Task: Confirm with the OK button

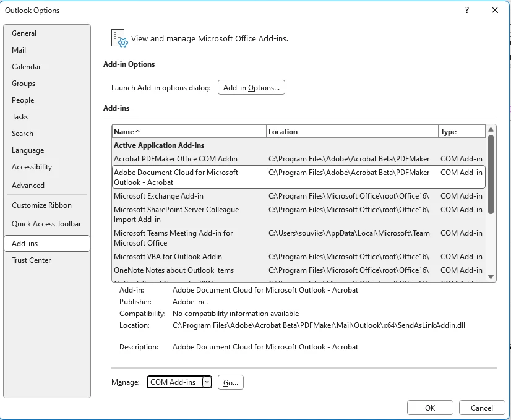Action: [430, 408]
